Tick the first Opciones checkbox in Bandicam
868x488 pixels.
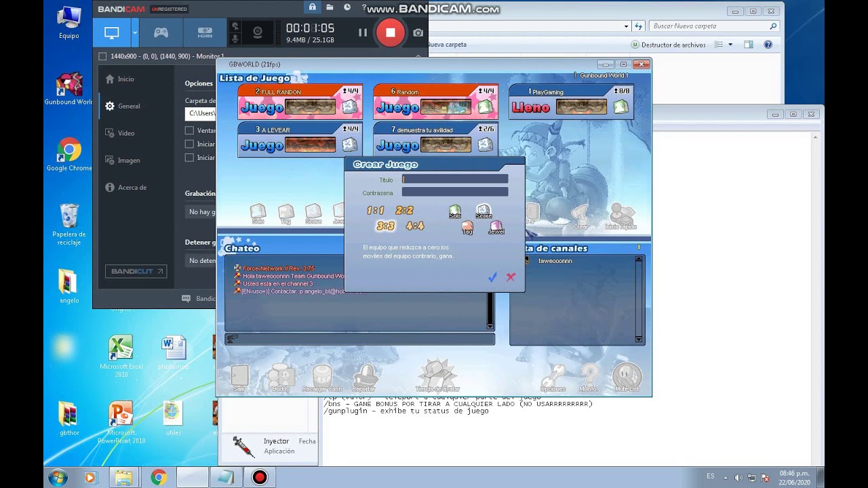[x=189, y=130]
